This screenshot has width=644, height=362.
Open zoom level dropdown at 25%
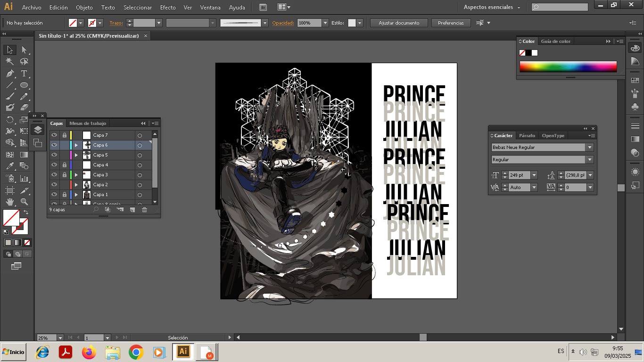pyautogui.click(x=60, y=337)
